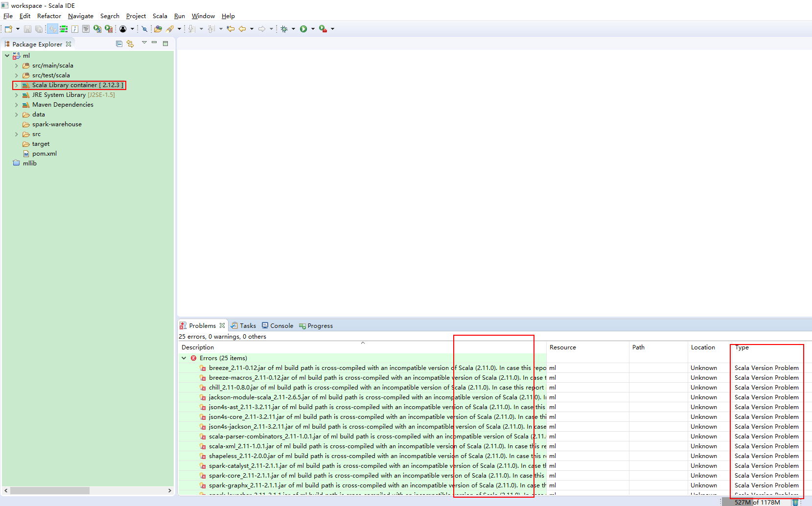Close the Package Explorer tab
This screenshot has width=812, height=506.
[x=69, y=44]
